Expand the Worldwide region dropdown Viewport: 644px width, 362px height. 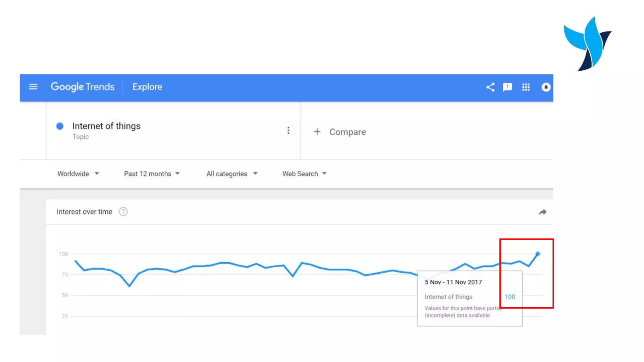click(x=78, y=174)
